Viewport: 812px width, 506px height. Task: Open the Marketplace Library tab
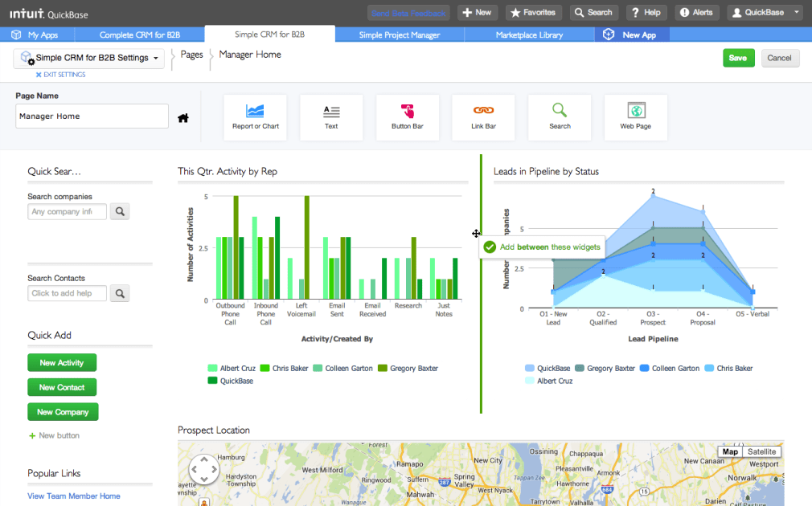[528, 35]
